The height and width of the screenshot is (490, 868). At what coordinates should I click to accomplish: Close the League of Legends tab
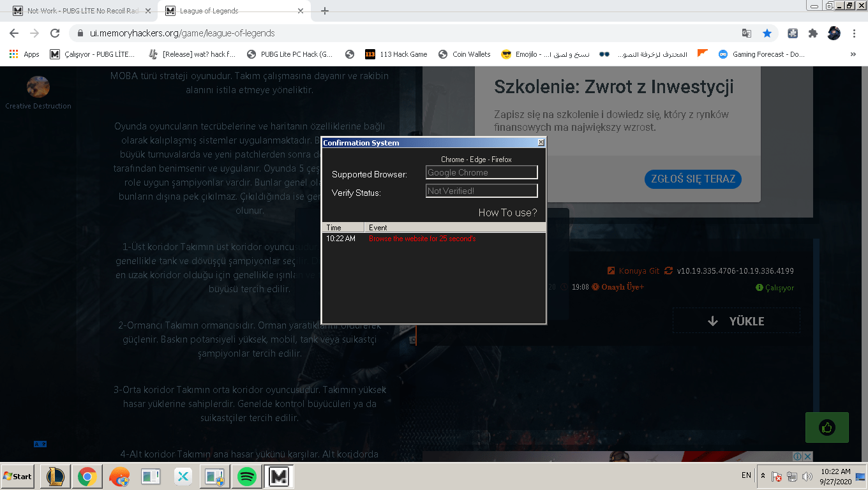click(301, 11)
